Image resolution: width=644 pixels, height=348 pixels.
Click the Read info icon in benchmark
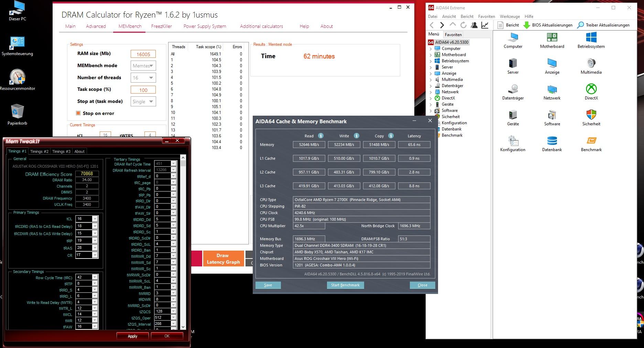point(321,136)
